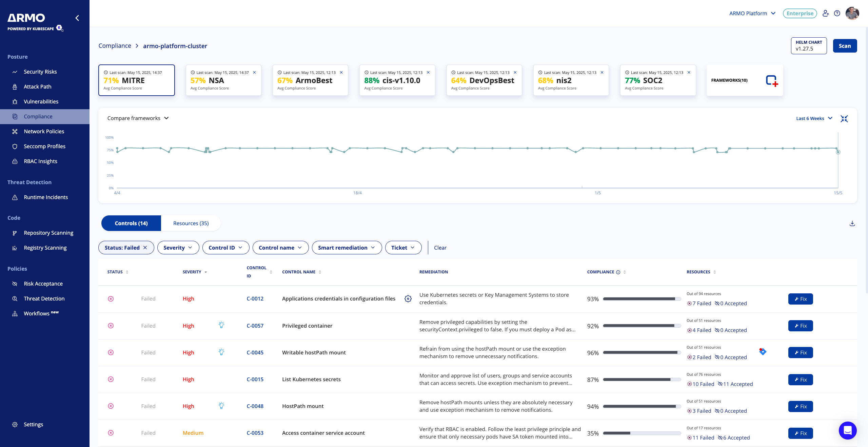Close the SOC2 framework card
This screenshot has height=447, width=868.
click(689, 73)
